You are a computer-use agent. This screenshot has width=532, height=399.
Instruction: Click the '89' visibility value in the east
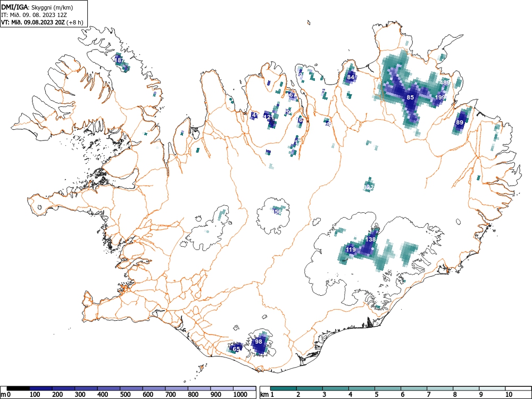460,122
